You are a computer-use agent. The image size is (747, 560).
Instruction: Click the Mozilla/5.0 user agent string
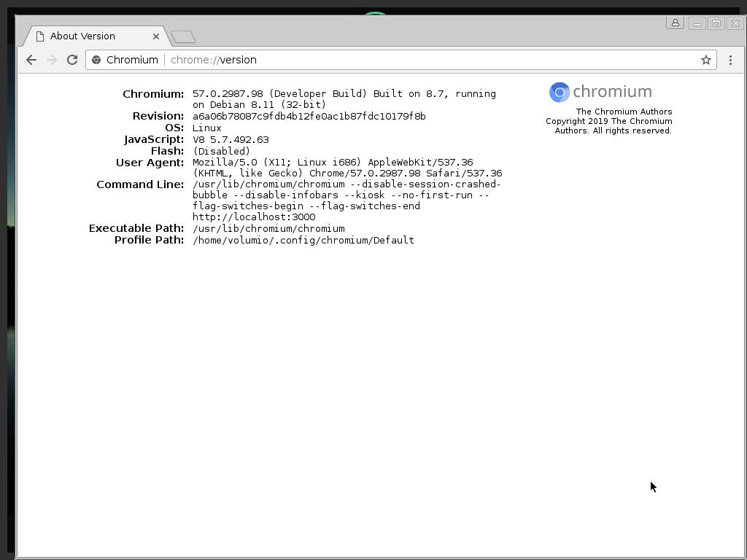click(x=347, y=168)
